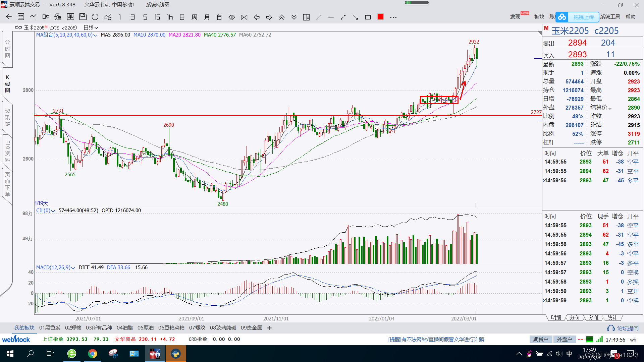Open the 09贵金属 bottom tab
The width and height of the screenshot is (644, 362).
coord(251,328)
